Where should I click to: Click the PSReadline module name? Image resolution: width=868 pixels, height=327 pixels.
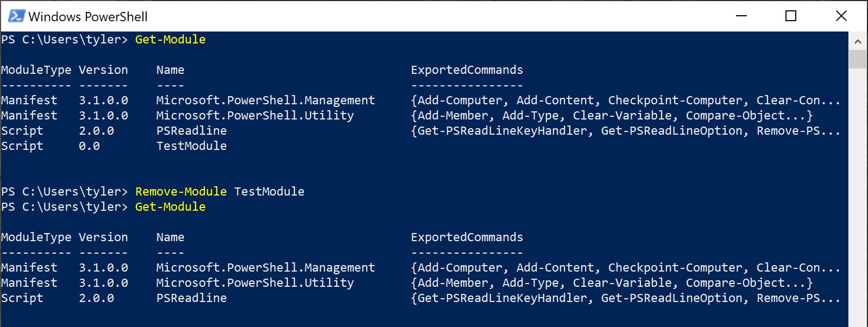coord(191,130)
